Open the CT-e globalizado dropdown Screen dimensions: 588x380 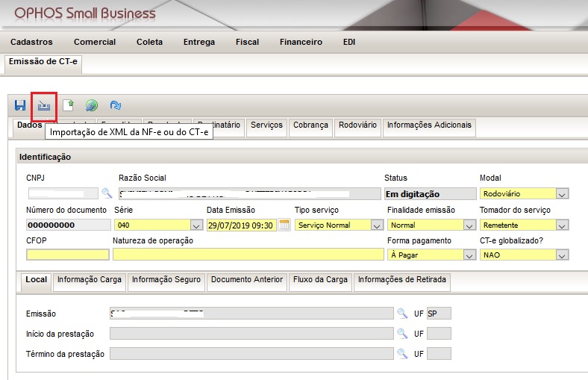pos(525,255)
